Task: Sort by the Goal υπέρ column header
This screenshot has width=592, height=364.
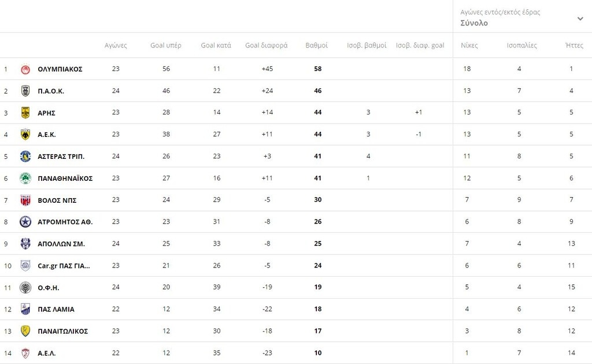Action: coord(166,46)
